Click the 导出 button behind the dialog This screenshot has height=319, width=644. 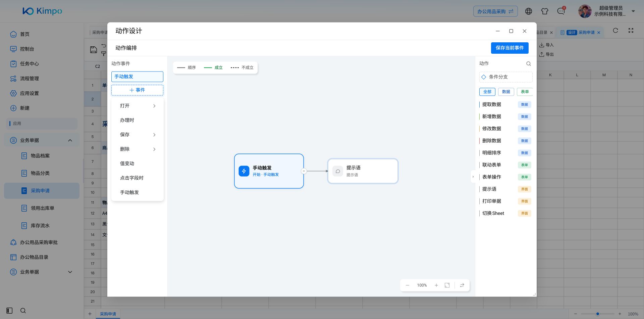[x=546, y=54]
